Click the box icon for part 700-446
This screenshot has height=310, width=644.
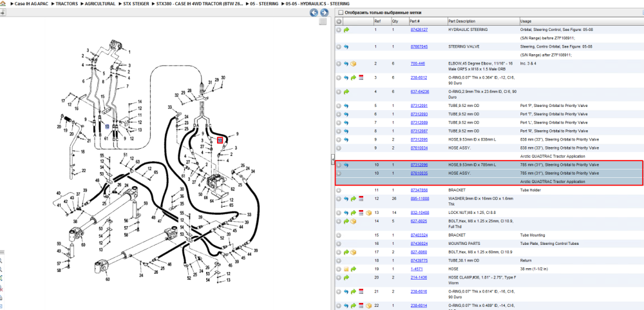(353, 64)
